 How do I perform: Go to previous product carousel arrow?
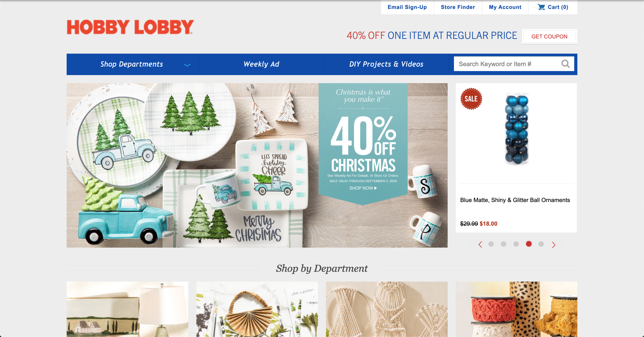(480, 244)
